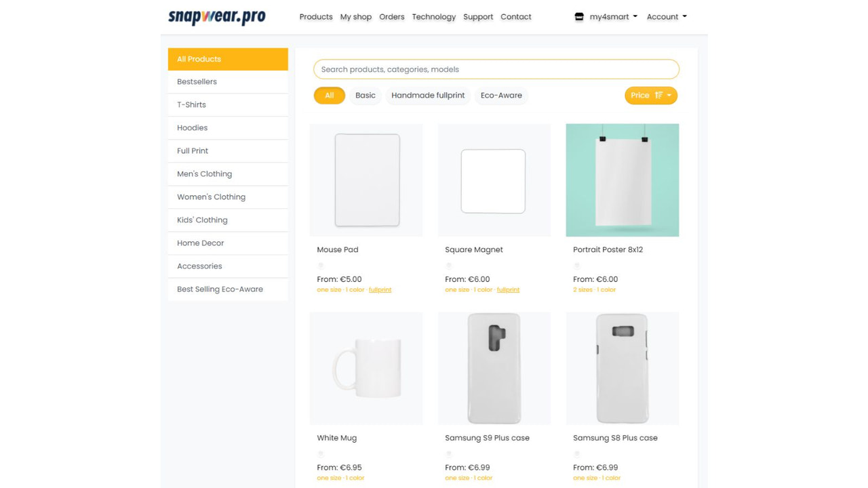Select the Portrait Poster 8x12 product image
868x488 pixels.
pos(622,180)
